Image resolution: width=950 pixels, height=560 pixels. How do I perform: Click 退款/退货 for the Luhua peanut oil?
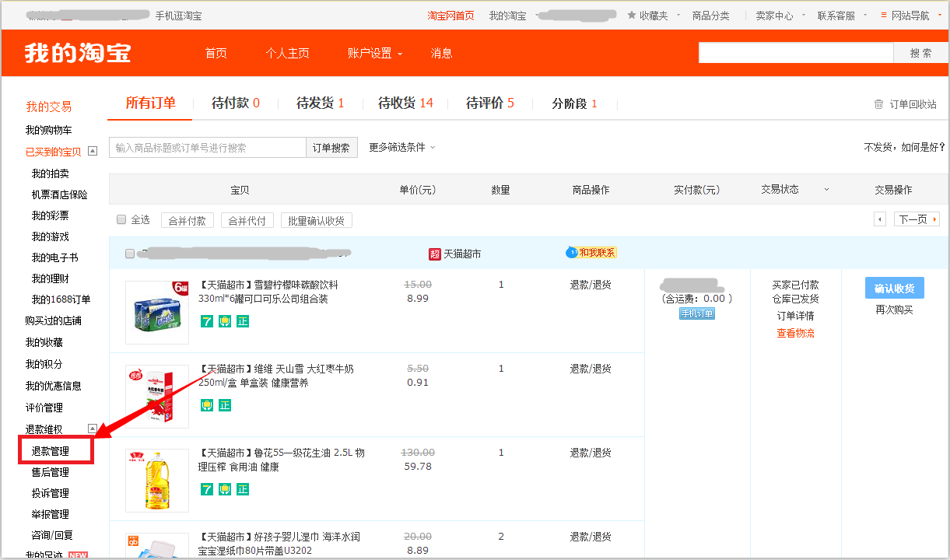591,453
